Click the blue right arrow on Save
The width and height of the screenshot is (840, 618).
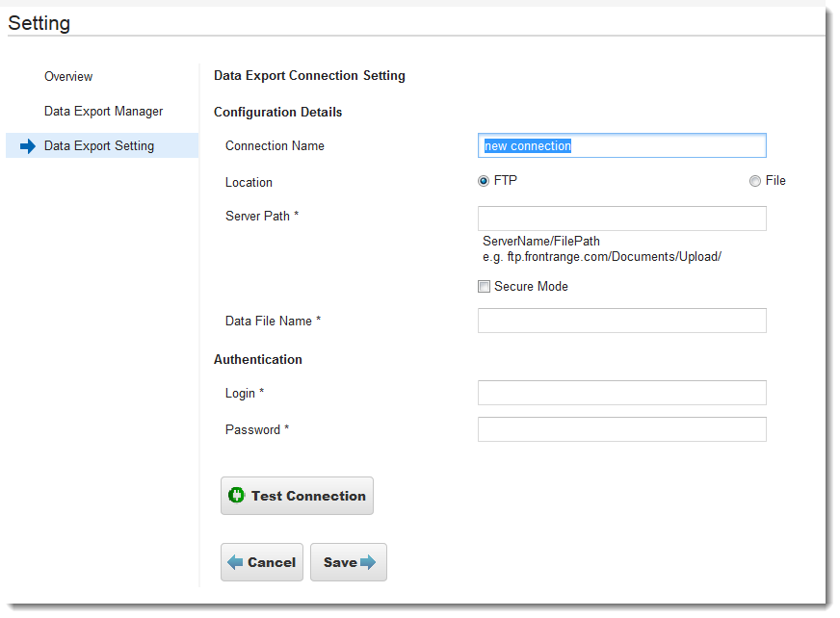point(368,562)
